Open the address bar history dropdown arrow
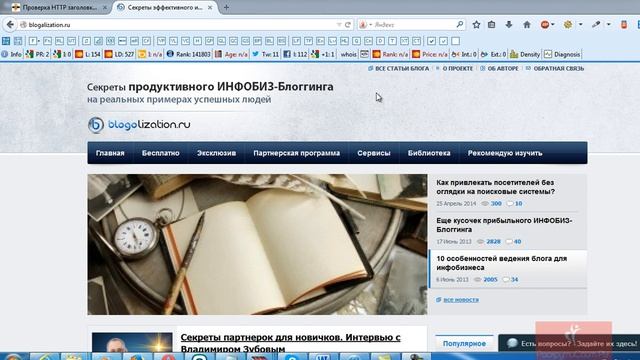The width and height of the screenshot is (640, 360). 339,25
